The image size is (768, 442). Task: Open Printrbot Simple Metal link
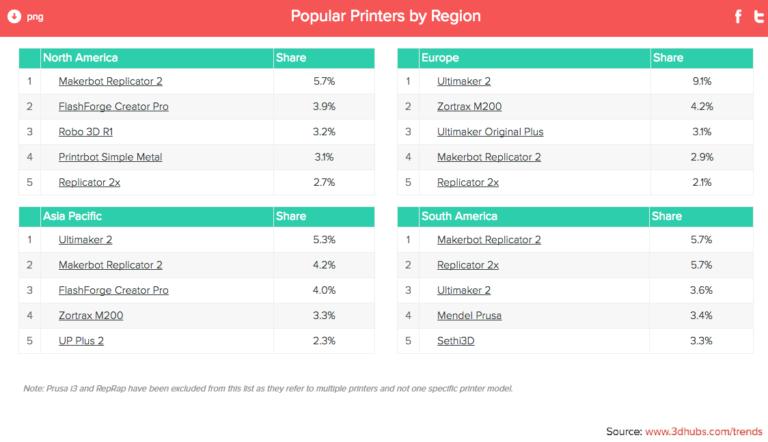[110, 157]
